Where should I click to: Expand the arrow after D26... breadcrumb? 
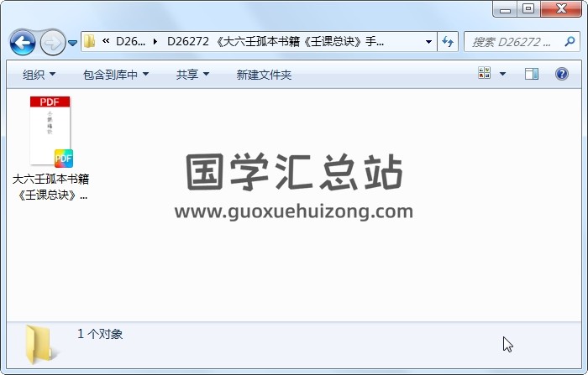pyautogui.click(x=155, y=41)
